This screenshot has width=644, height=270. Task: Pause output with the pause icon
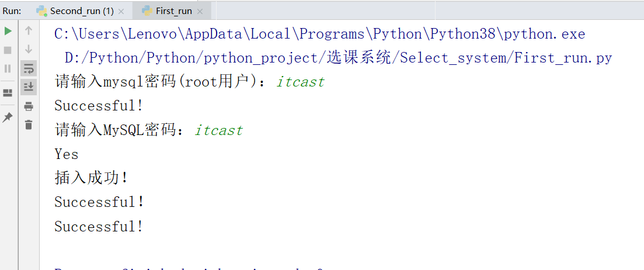[8, 68]
